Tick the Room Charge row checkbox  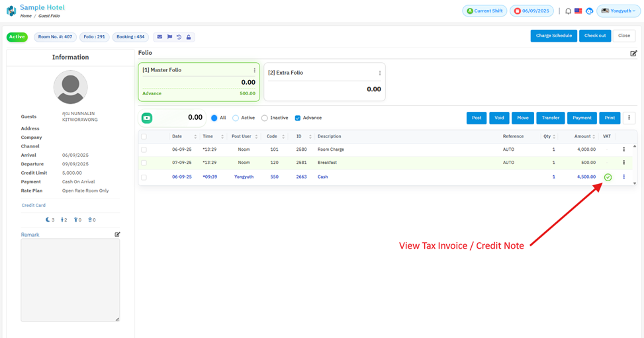144,149
